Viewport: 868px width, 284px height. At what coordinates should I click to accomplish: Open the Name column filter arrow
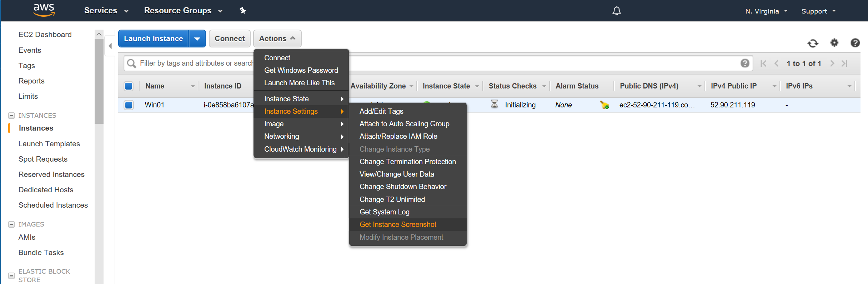click(x=193, y=86)
